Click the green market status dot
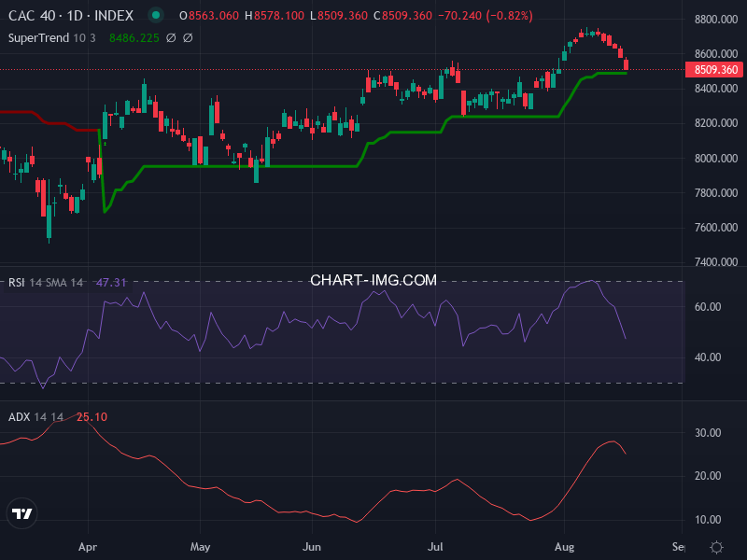 [155, 15]
